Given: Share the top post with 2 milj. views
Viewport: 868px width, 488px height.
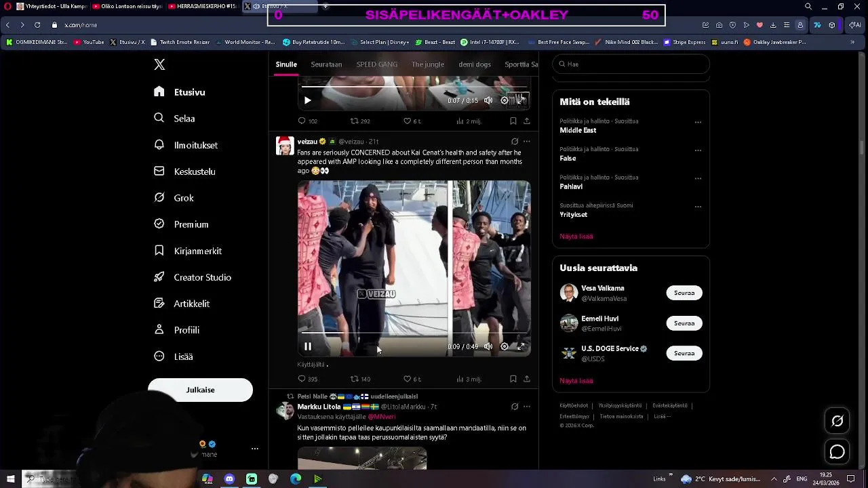Looking at the screenshot, I should point(527,121).
